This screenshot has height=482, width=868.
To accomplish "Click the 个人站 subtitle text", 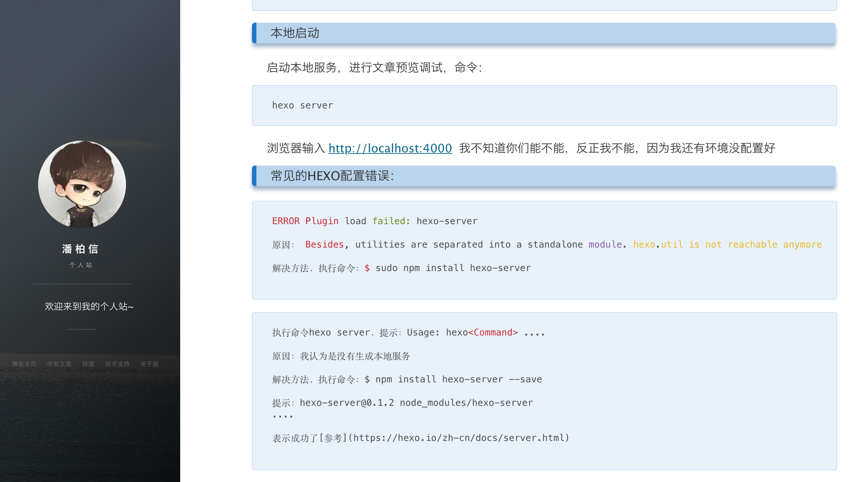I will click(x=81, y=265).
